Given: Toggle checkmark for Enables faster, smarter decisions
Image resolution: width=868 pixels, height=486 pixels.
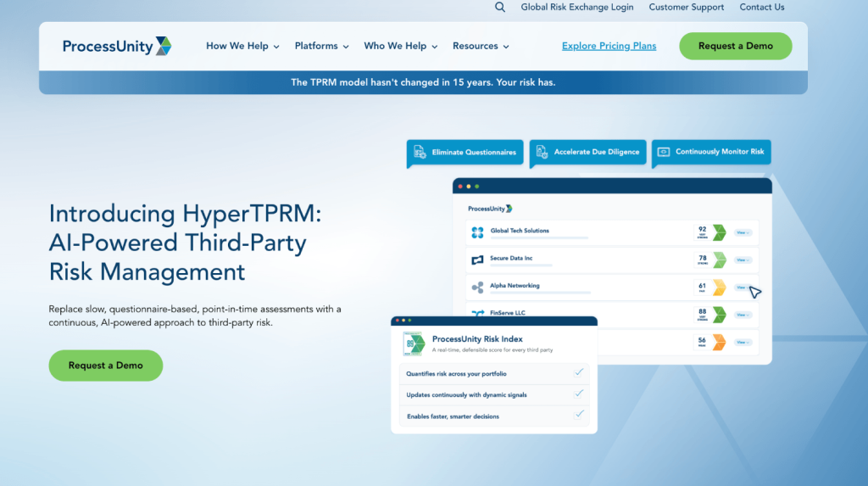Looking at the screenshot, I should tap(578, 415).
